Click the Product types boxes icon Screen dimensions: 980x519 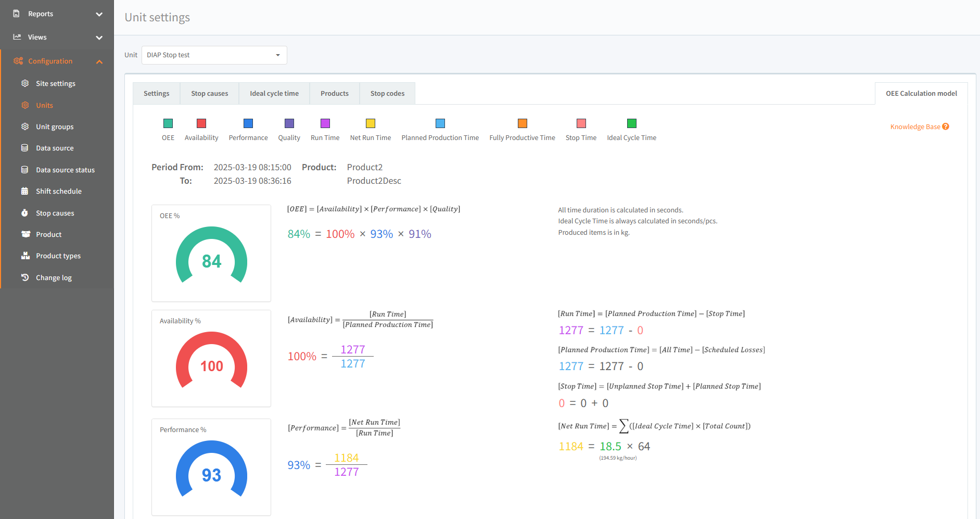coord(26,256)
